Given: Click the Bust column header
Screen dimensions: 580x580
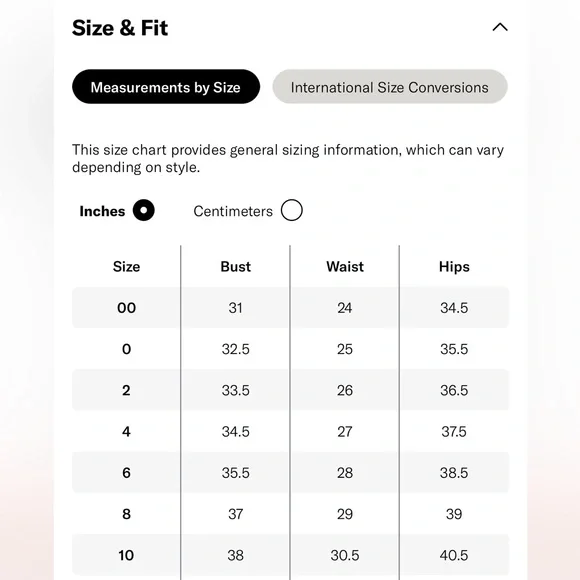Looking at the screenshot, I should point(235,266).
